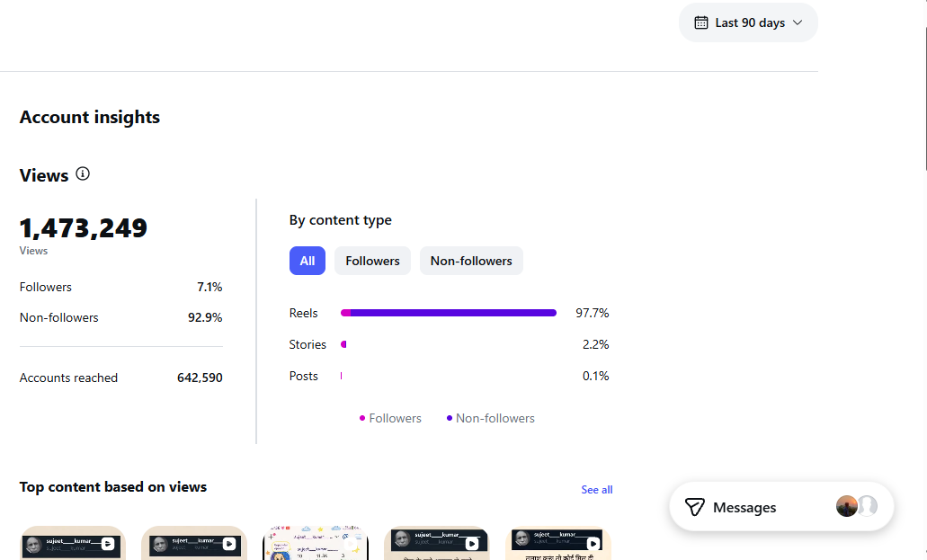Open the Messages floating button
This screenshot has height=560, width=927.
(781, 507)
